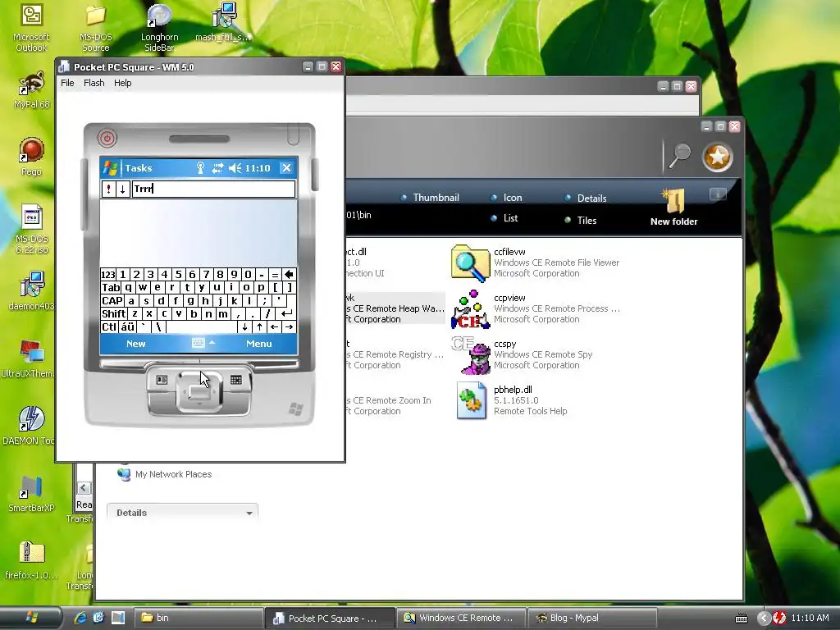Tap the backspace key on the on-screen keyboard

click(x=289, y=275)
